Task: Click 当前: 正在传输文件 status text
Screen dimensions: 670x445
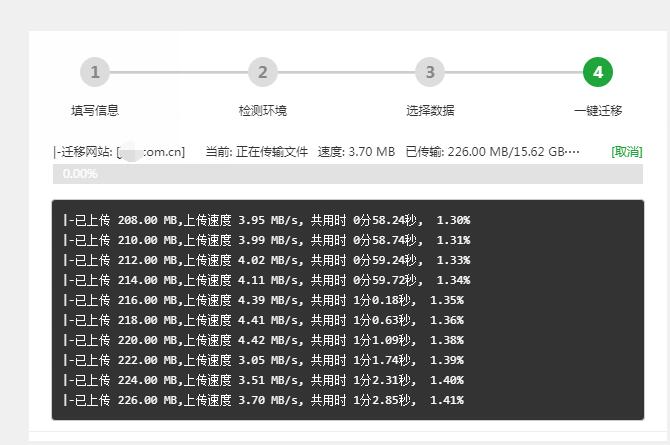Action: pyautogui.click(x=257, y=152)
